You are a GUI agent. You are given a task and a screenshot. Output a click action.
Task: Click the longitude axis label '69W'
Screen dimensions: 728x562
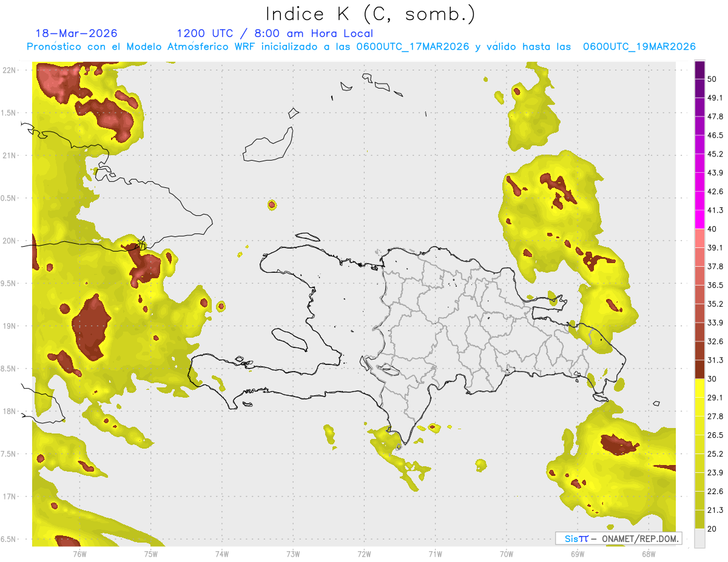tap(578, 554)
